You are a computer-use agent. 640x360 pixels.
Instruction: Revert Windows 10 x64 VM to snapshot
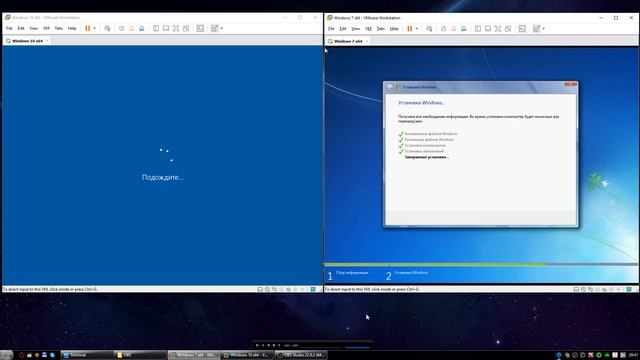coord(131,29)
